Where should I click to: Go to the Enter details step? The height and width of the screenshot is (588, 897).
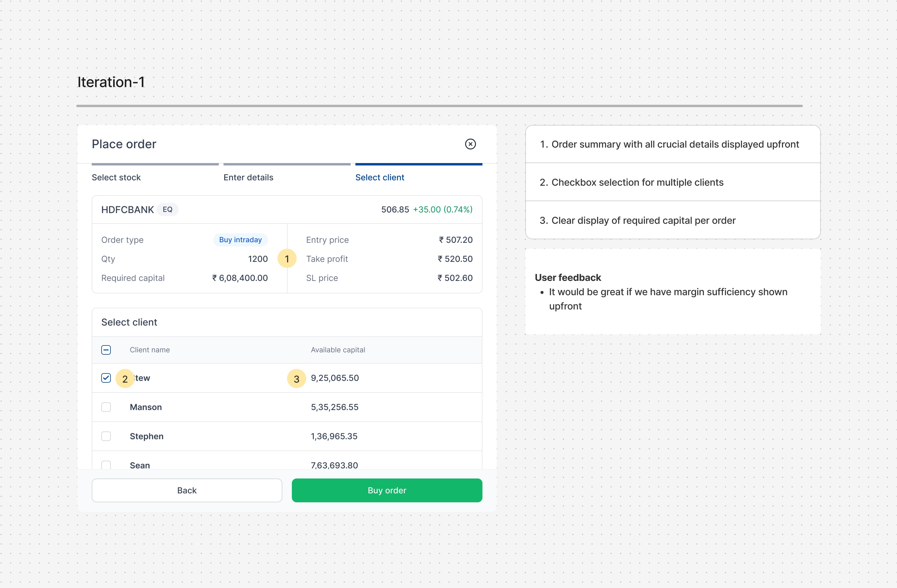[248, 177]
